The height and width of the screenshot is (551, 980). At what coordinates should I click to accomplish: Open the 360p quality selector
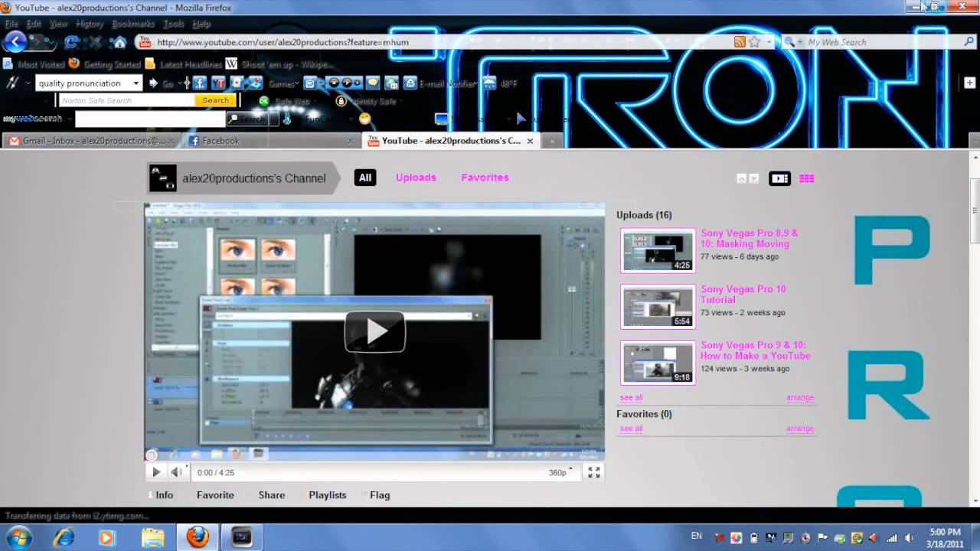point(560,472)
